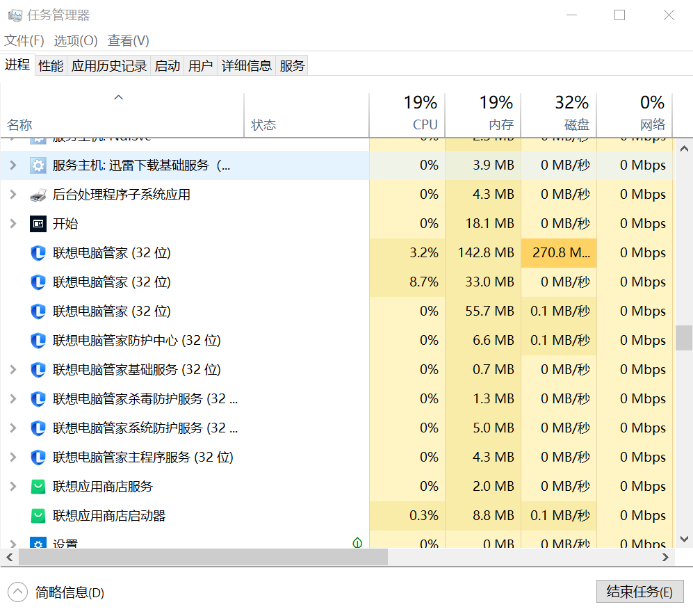
Task: Switch to the 应用历史记录 tab
Action: [x=108, y=66]
